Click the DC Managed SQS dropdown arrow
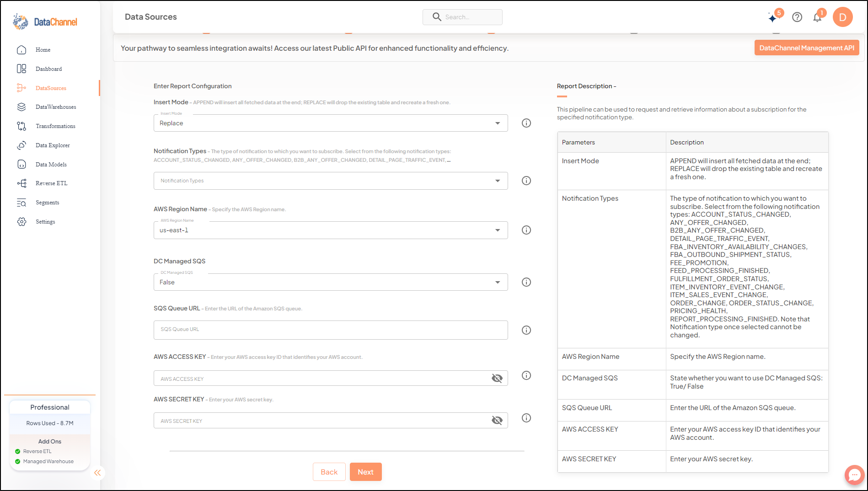The height and width of the screenshot is (491, 868). [x=498, y=282]
